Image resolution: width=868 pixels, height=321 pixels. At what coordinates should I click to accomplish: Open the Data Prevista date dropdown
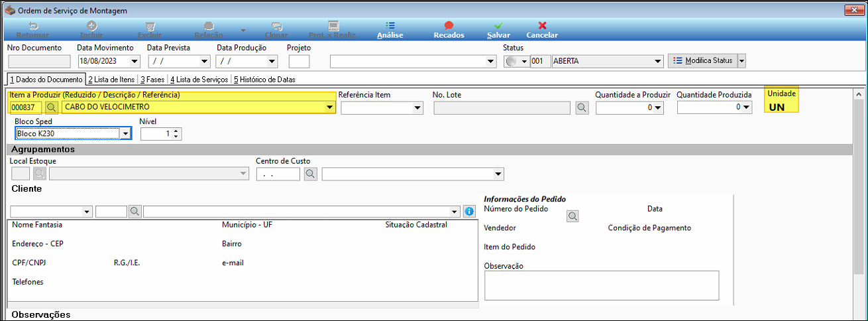tap(205, 62)
